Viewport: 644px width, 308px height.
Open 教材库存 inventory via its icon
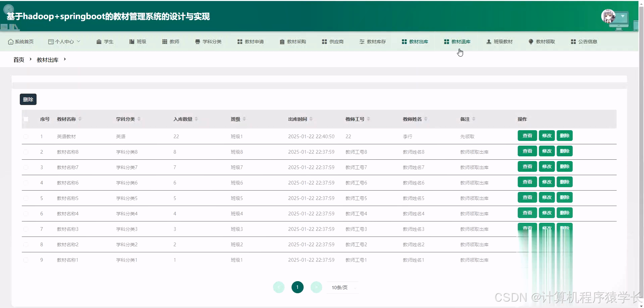click(x=362, y=41)
